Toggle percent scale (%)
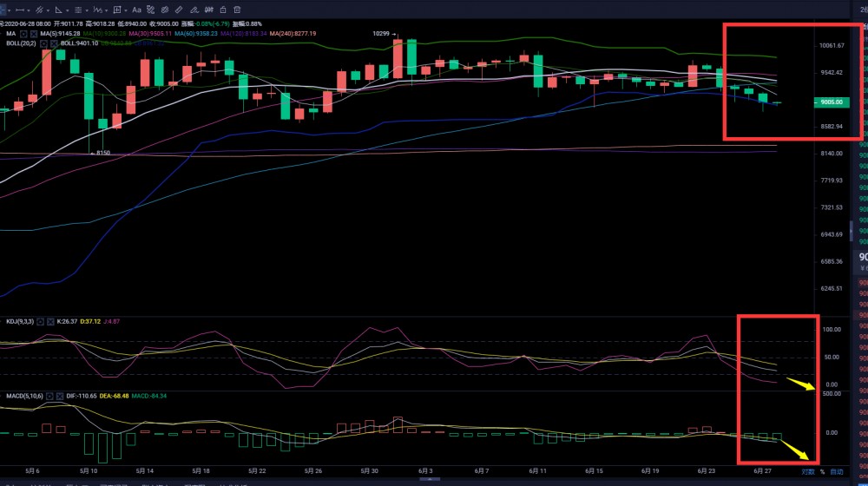The height and width of the screenshot is (486, 868). pos(822,472)
